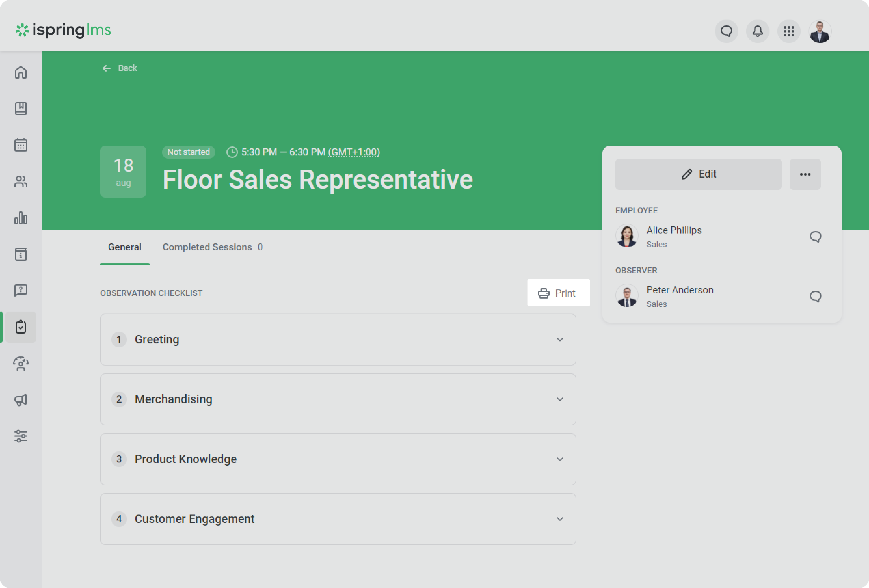This screenshot has width=869, height=588.
Task: Select the General tab
Action: pyautogui.click(x=125, y=247)
